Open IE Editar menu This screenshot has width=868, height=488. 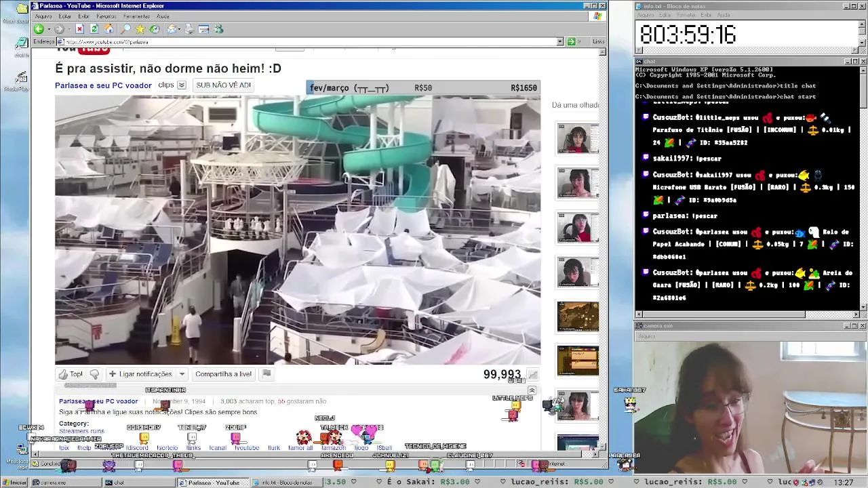tap(65, 16)
